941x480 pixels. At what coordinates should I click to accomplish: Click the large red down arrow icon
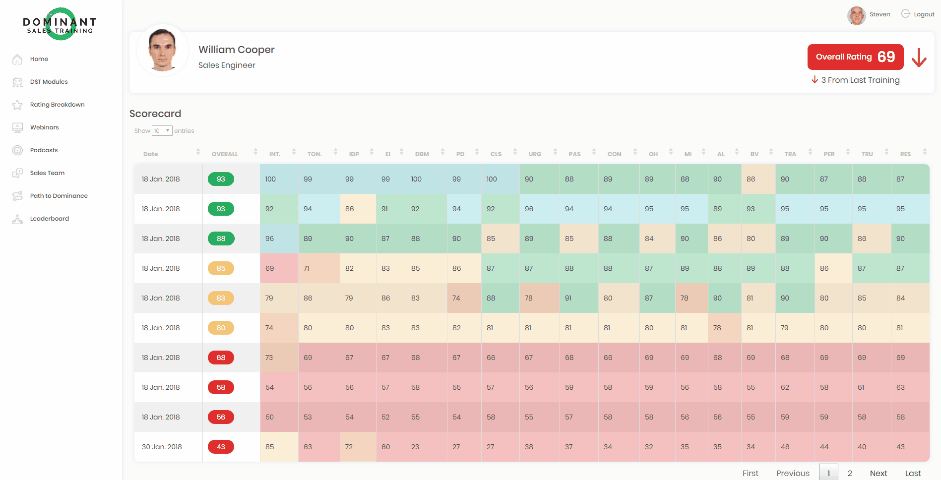coord(919,58)
